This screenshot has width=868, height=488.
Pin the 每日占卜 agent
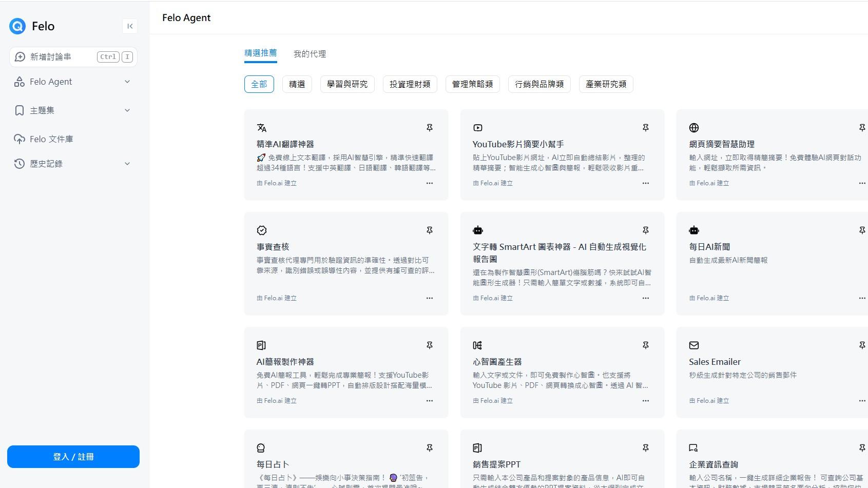pos(430,448)
